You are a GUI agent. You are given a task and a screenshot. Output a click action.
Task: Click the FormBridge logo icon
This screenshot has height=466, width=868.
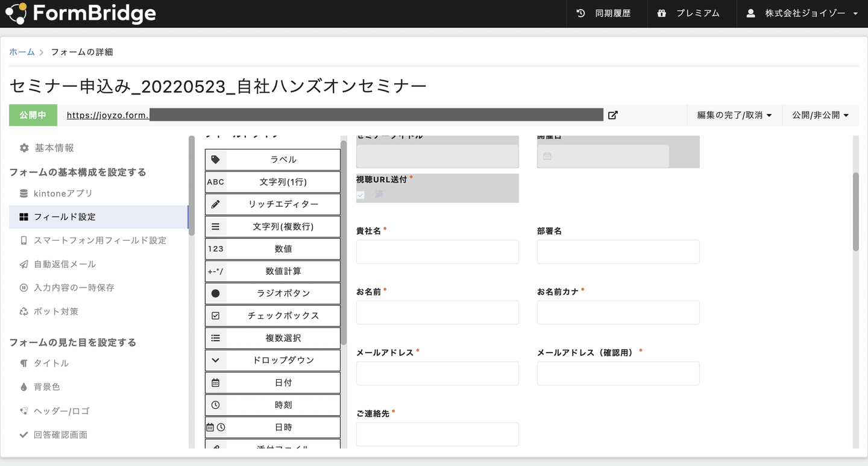pos(16,13)
